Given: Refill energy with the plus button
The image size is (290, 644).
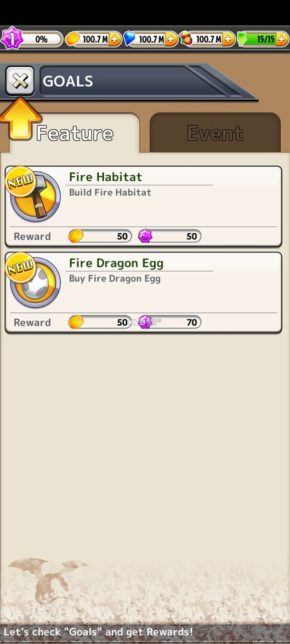Looking at the screenshot, I should tap(282, 39).
